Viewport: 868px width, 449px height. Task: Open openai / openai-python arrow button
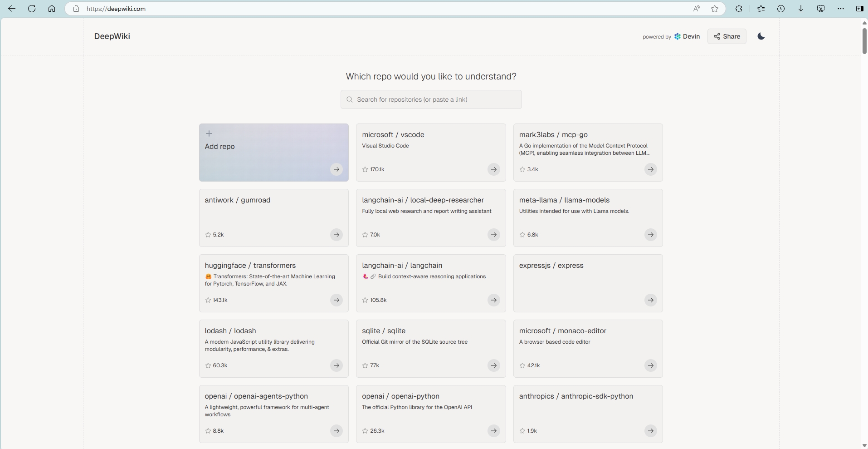pyautogui.click(x=493, y=431)
